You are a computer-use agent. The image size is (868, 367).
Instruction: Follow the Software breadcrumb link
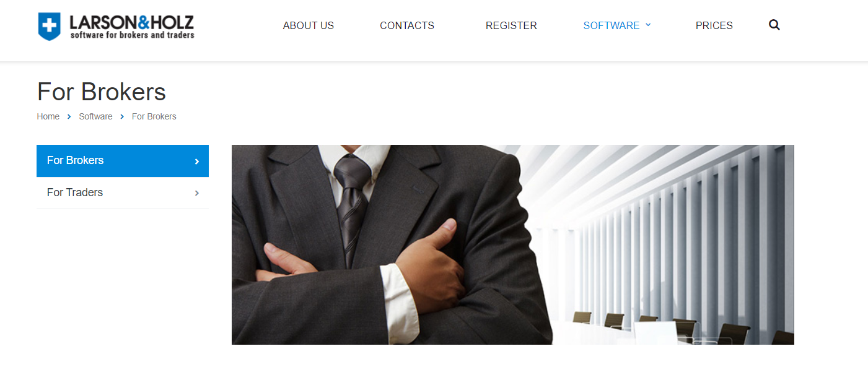pos(95,116)
